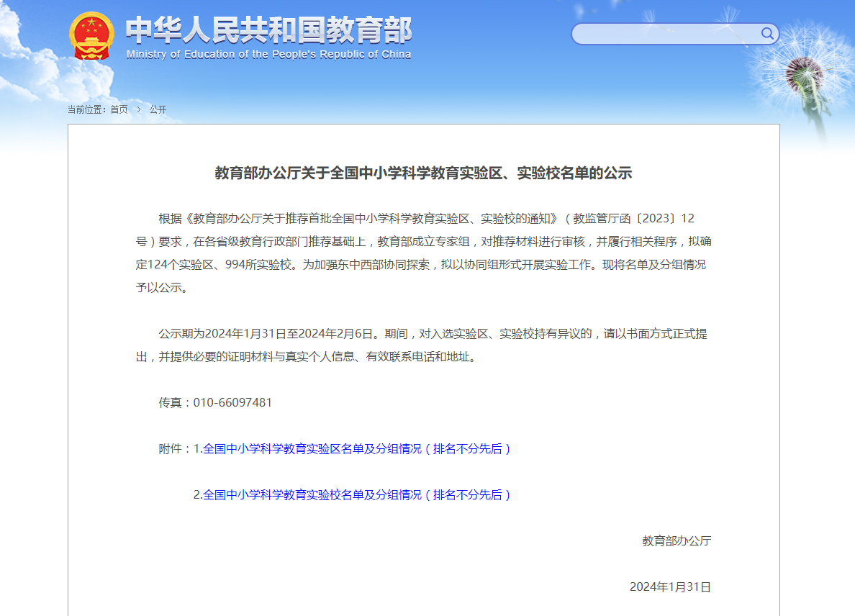Click the magnifier search icon
Screen dimensions: 855x616
pos(766,34)
